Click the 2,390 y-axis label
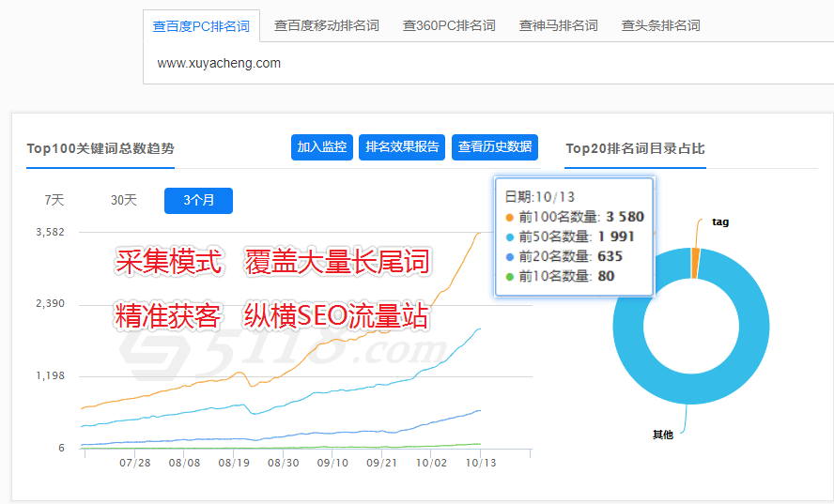This screenshot has height=504, width=834. click(50, 304)
